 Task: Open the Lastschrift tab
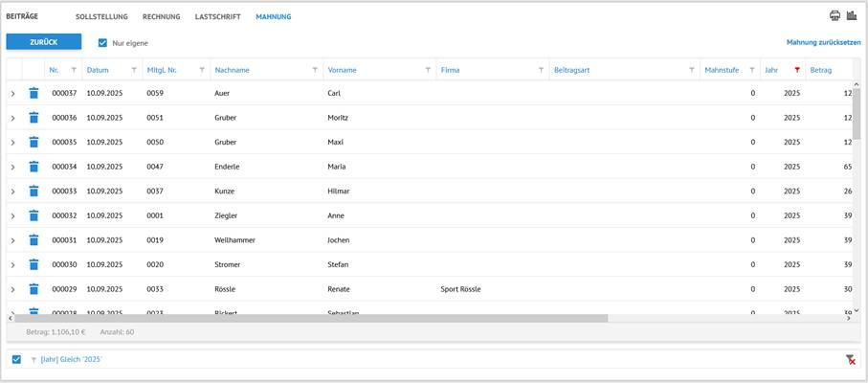217,17
